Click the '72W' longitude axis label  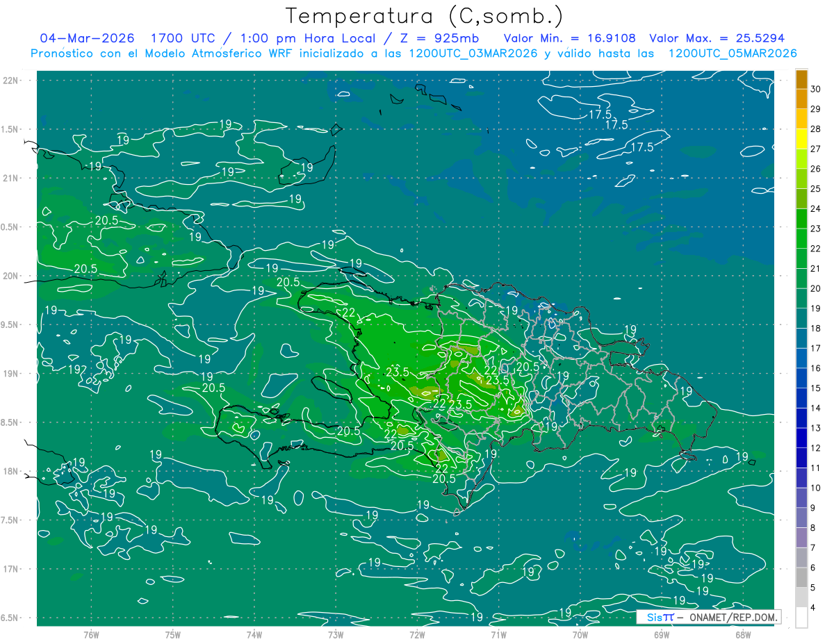[417, 635]
